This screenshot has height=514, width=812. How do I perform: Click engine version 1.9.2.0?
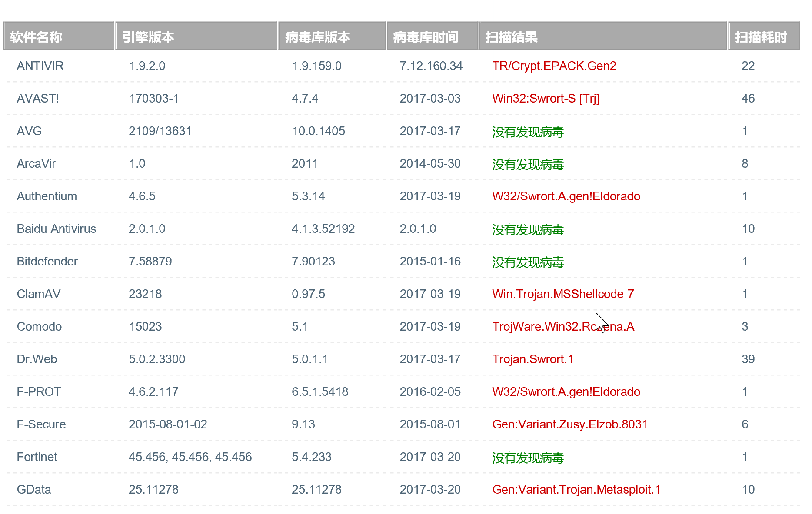coord(147,66)
